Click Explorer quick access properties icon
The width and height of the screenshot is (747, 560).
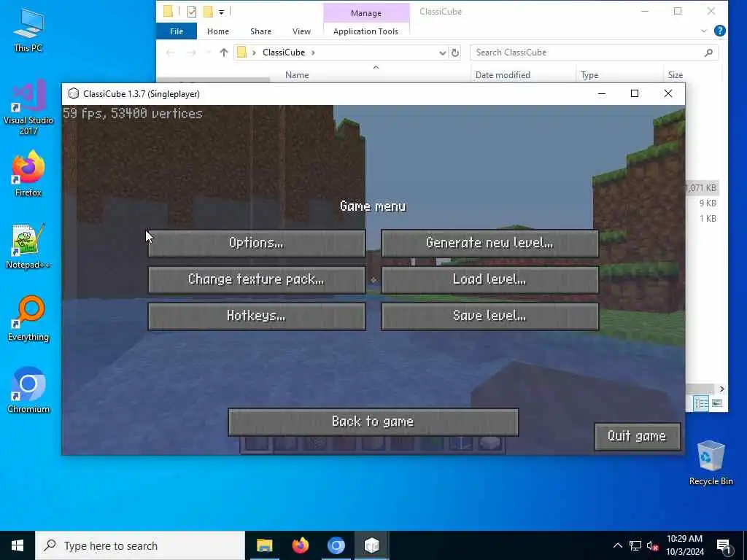192,12
